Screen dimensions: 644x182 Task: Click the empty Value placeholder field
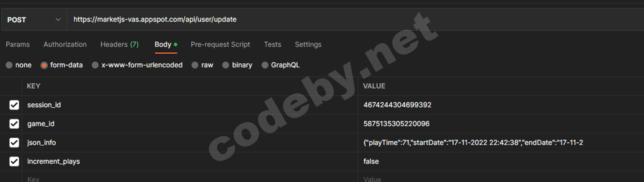click(501, 178)
